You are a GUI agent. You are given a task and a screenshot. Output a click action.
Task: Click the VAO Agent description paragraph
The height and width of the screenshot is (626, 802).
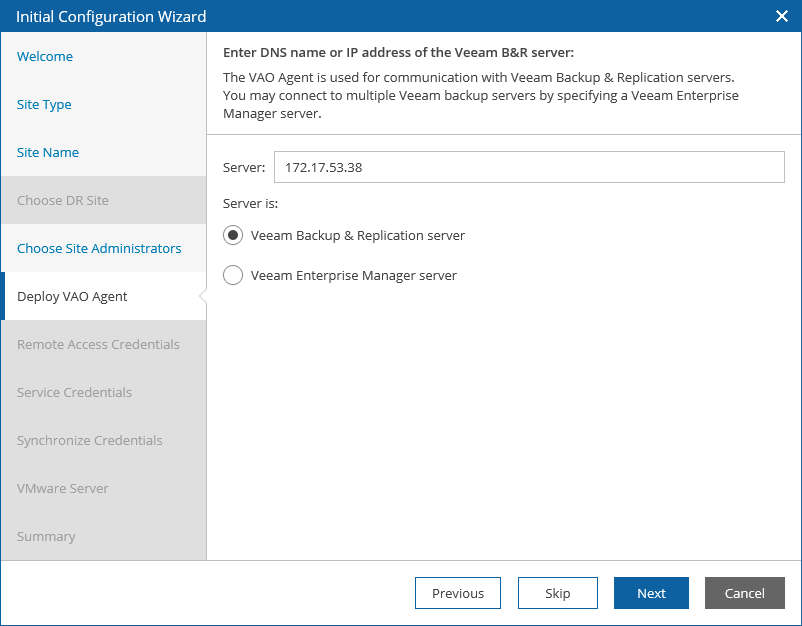481,96
